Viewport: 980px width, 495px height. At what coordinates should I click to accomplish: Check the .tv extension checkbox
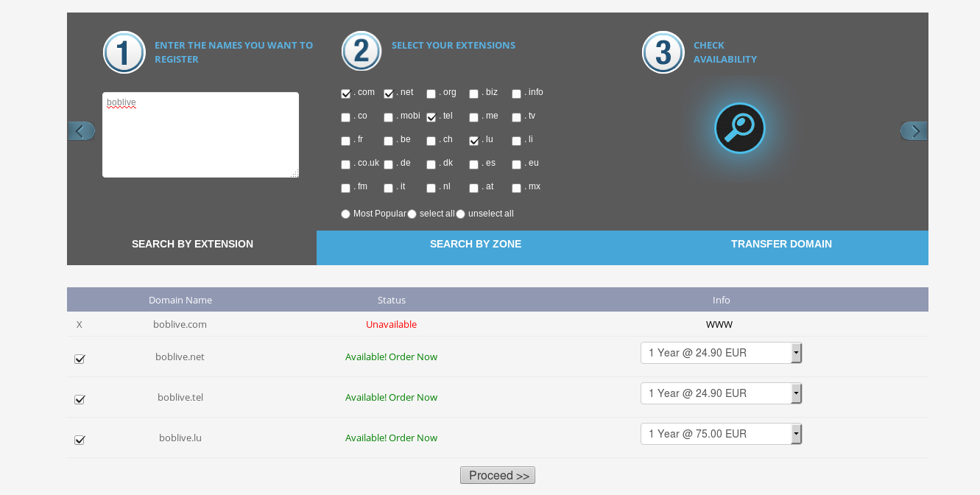(x=517, y=117)
